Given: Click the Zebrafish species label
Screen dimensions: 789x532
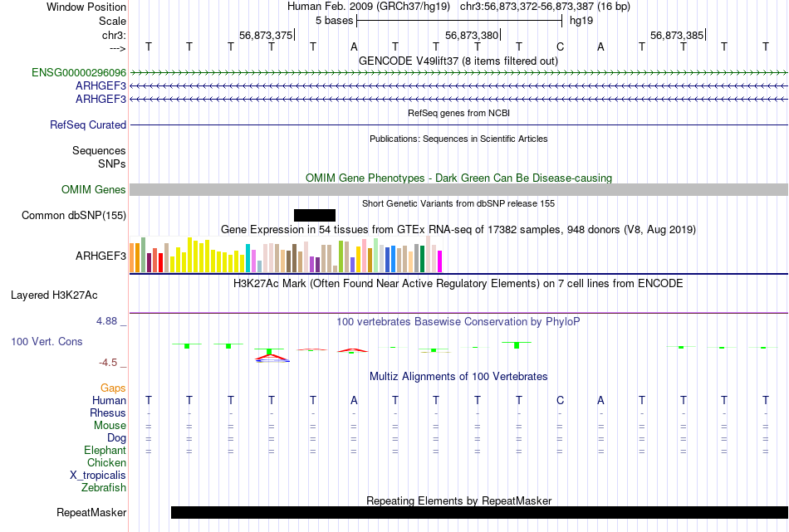Looking at the screenshot, I should (104, 487).
